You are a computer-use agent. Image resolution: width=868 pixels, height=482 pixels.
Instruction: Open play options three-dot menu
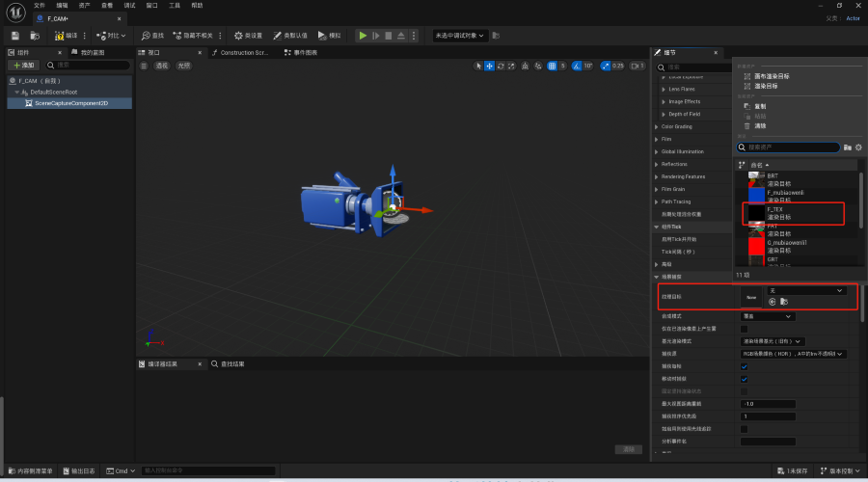point(414,36)
